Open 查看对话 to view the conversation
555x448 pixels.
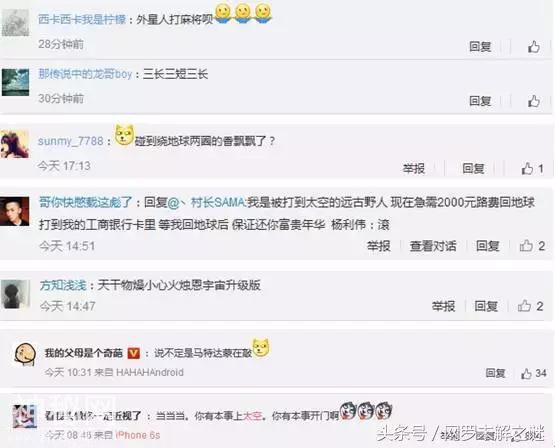pyautogui.click(x=433, y=246)
